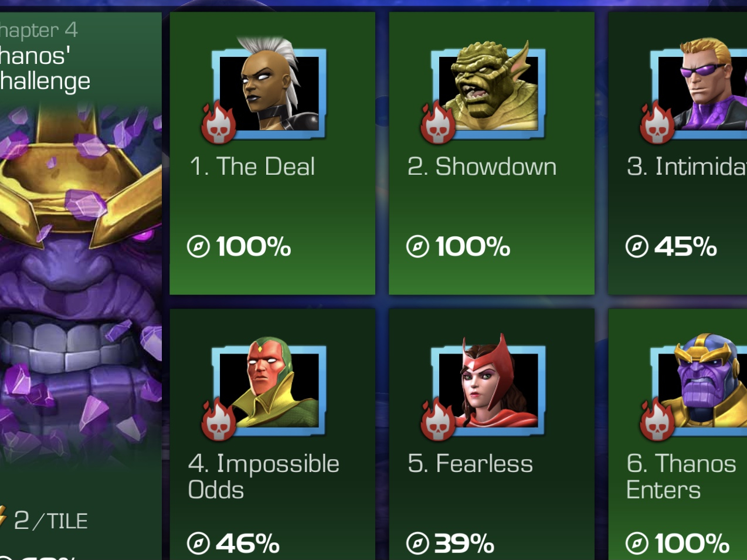
Task: Tap Scarlet Witch portrait for Fearless
Action: pos(488,385)
